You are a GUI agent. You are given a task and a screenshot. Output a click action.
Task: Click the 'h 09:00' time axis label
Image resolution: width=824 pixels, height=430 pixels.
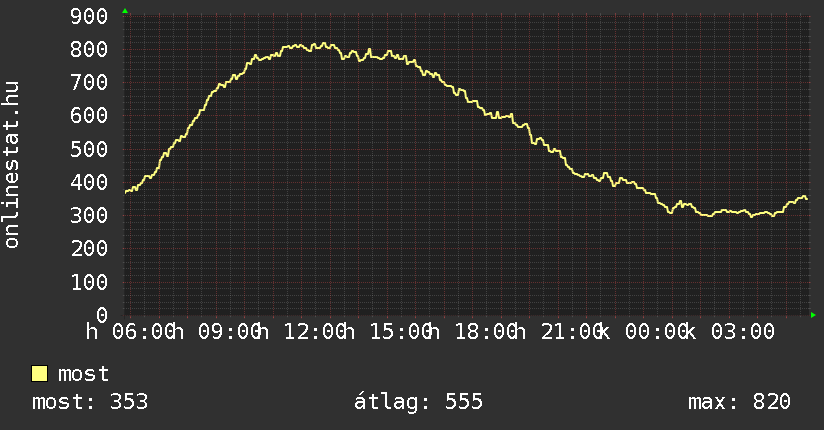pos(217,332)
